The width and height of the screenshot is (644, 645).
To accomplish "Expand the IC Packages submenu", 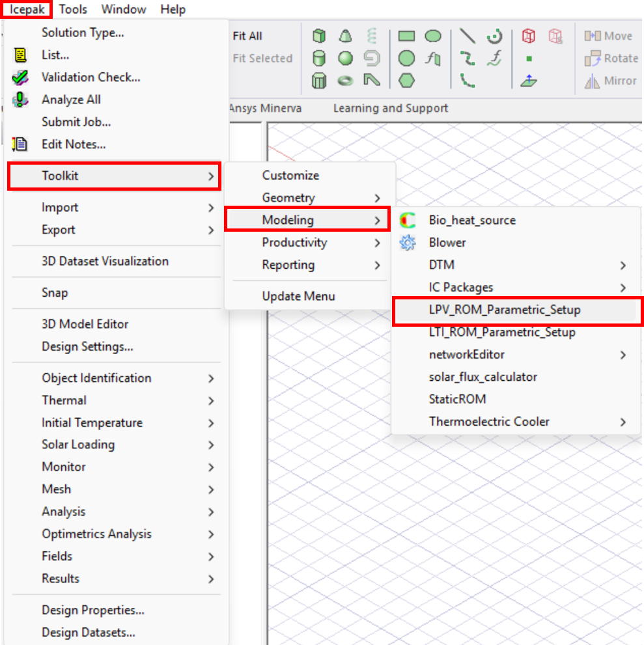I will tap(516, 287).
